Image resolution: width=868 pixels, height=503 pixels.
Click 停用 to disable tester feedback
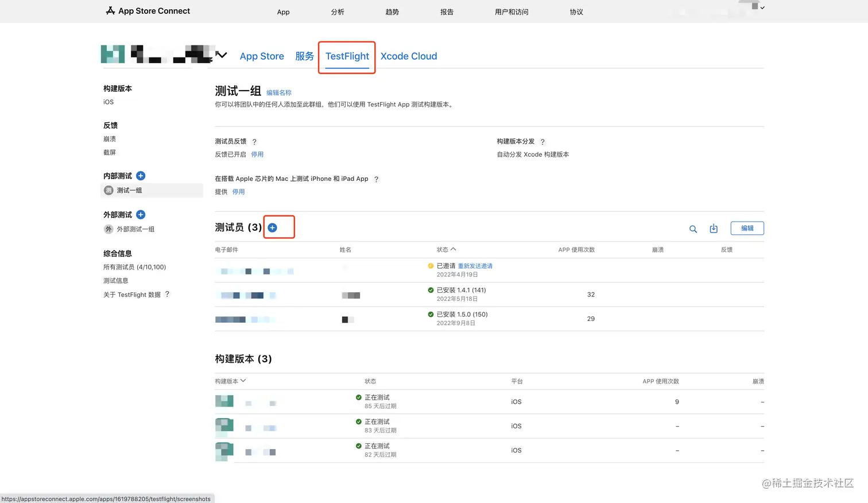(257, 154)
